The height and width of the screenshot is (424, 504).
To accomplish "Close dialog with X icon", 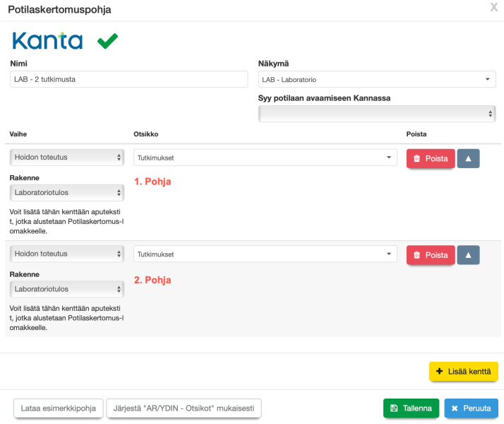I will [494, 8].
